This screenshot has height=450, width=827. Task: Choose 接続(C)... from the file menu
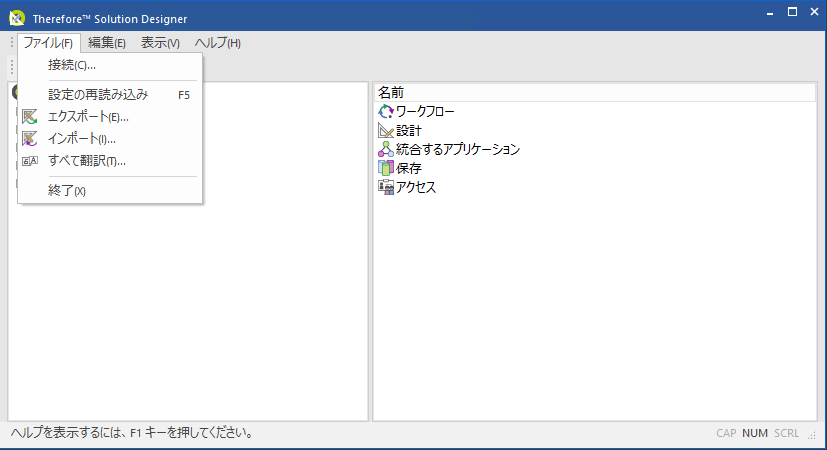[x=110, y=65]
